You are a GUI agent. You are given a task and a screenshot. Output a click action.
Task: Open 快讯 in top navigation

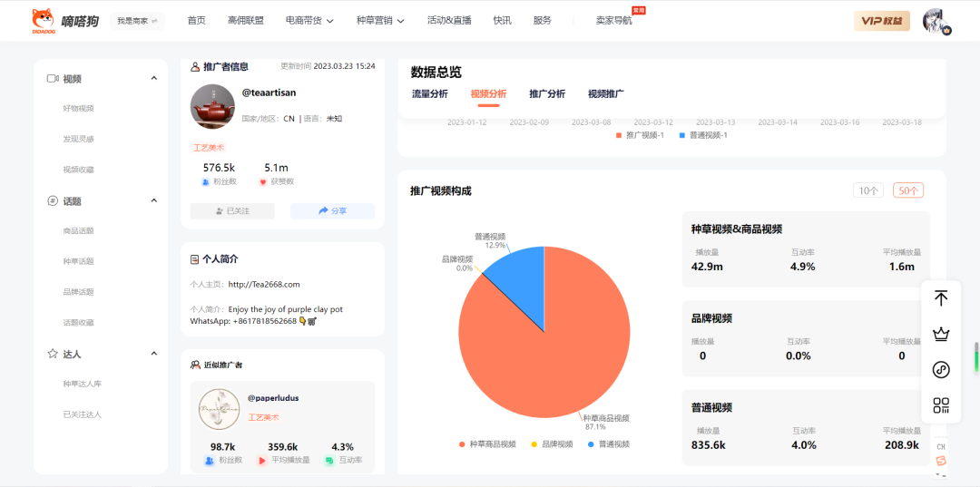pyautogui.click(x=502, y=21)
